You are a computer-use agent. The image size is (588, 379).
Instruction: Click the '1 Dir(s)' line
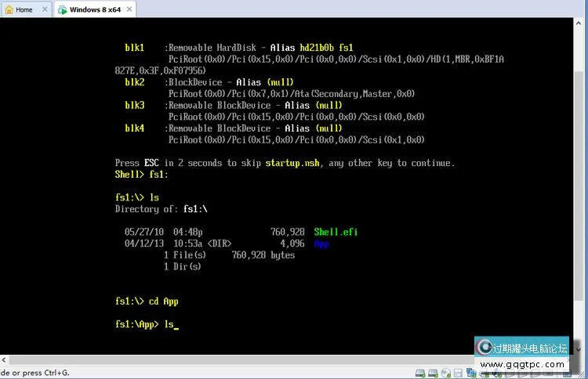[x=182, y=267]
